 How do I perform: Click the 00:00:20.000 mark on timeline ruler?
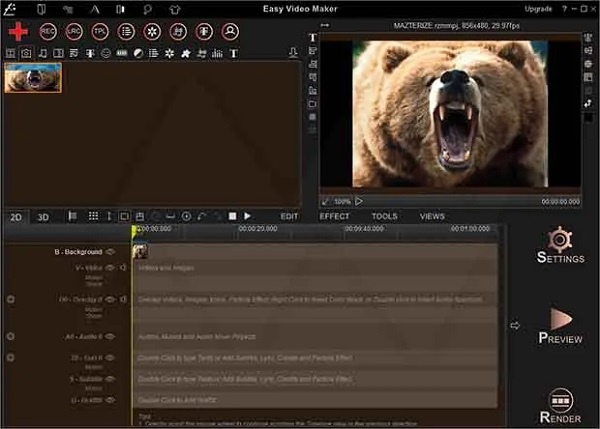click(x=258, y=229)
